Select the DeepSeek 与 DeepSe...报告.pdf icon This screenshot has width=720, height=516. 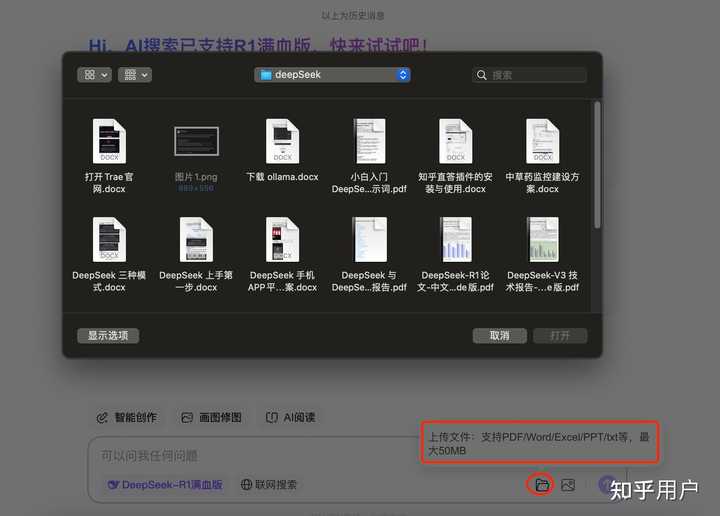pyautogui.click(x=369, y=239)
